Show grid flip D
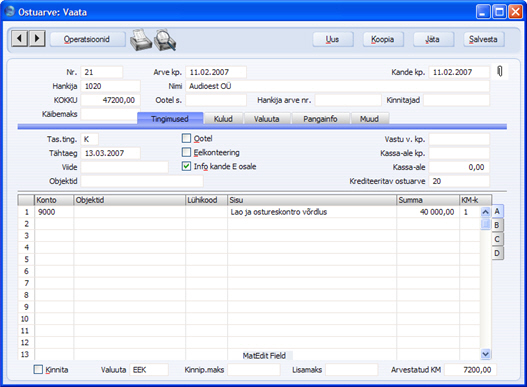The width and height of the screenshot is (527, 387). click(x=497, y=253)
